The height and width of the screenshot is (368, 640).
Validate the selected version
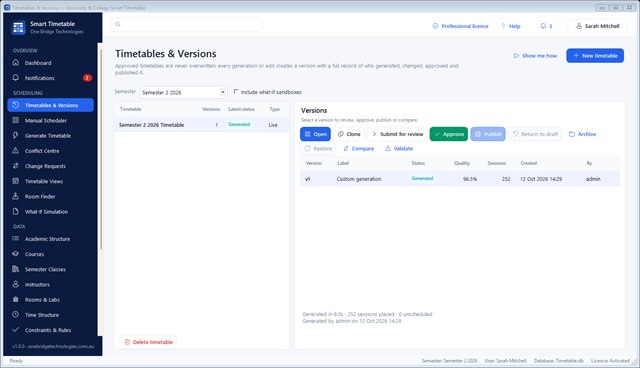click(x=399, y=149)
